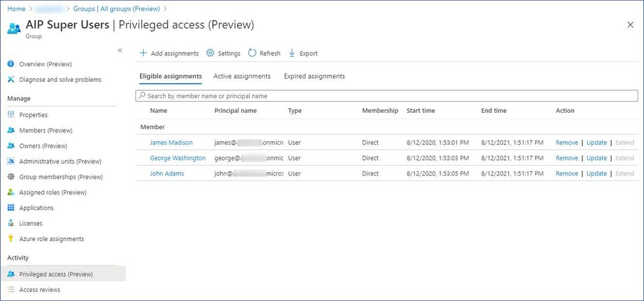This screenshot has width=644, height=301.
Task: Click the Overview (Preview) info icon
Action: pyautogui.click(x=11, y=64)
